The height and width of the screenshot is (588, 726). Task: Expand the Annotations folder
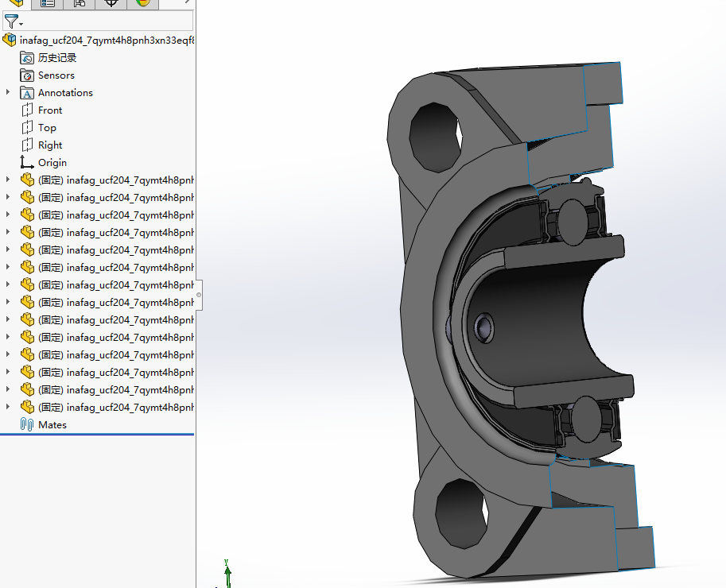pos(6,92)
